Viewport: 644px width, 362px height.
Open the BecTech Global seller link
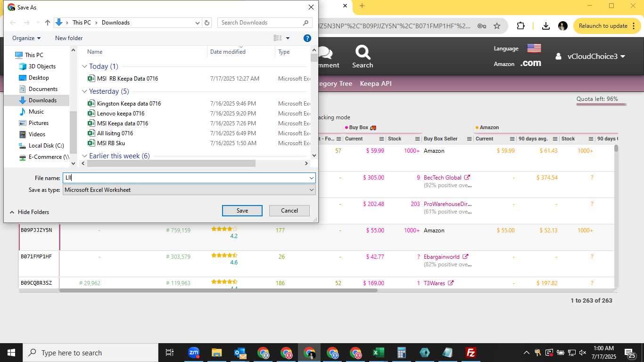point(443,178)
